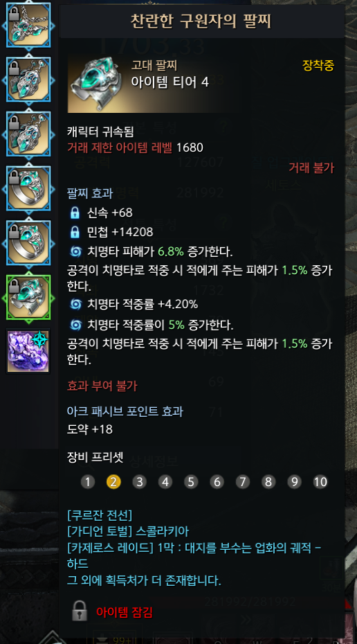Select equipment preset 5
This screenshot has height=644, width=357.
[191, 482]
